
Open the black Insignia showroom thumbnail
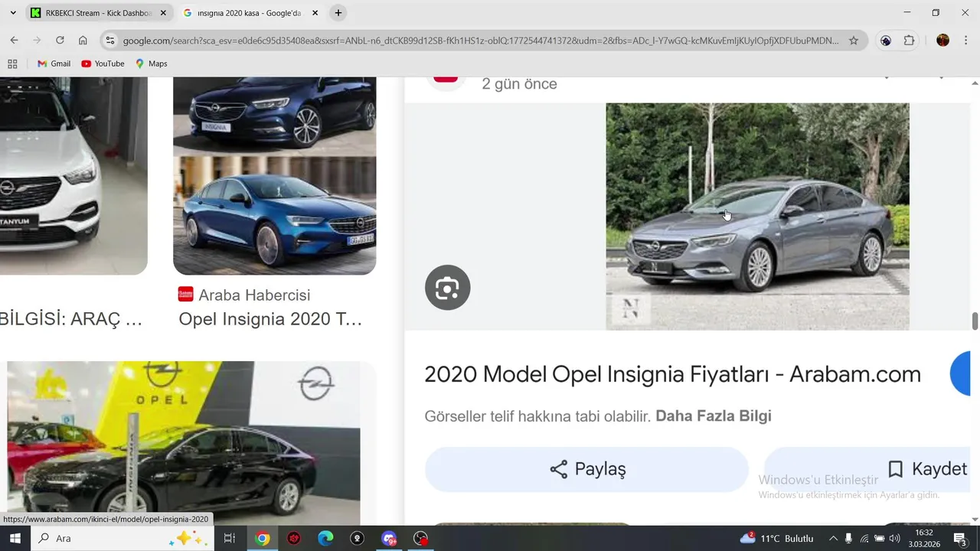tap(184, 442)
